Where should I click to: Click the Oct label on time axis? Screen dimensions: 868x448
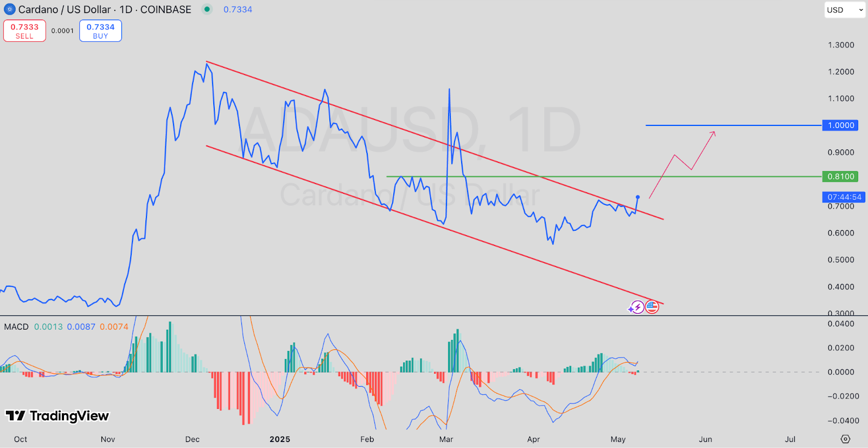pos(21,439)
